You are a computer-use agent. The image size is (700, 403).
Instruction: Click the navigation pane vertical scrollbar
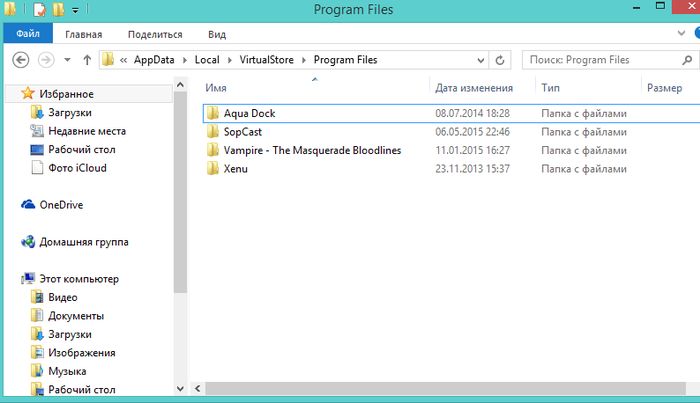(180, 200)
